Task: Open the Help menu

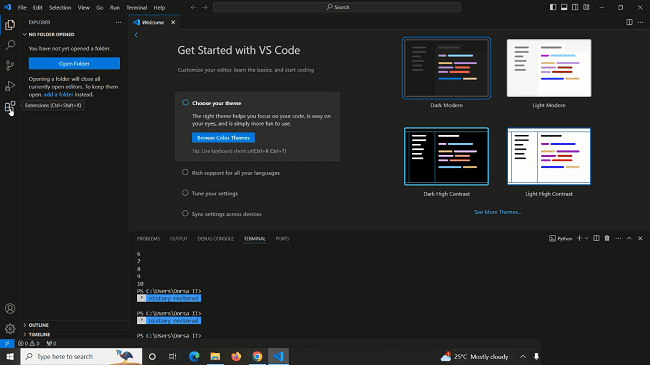Action: 159,7
